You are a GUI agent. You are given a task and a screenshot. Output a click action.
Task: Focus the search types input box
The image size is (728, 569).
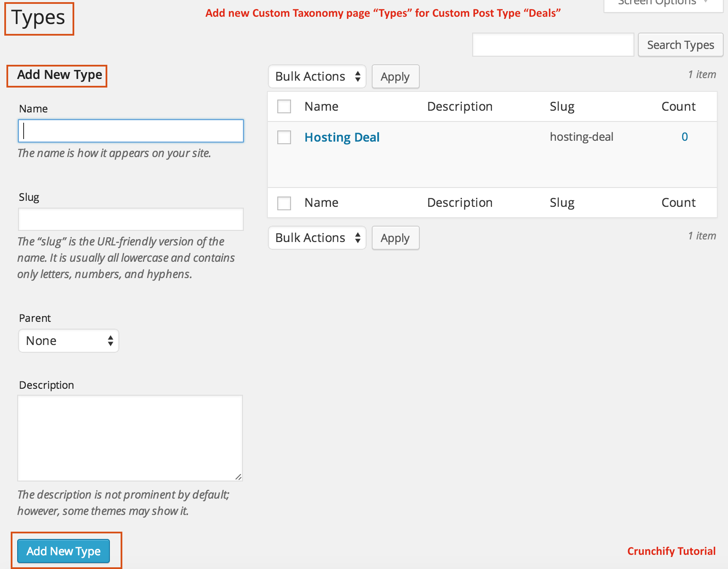point(553,45)
